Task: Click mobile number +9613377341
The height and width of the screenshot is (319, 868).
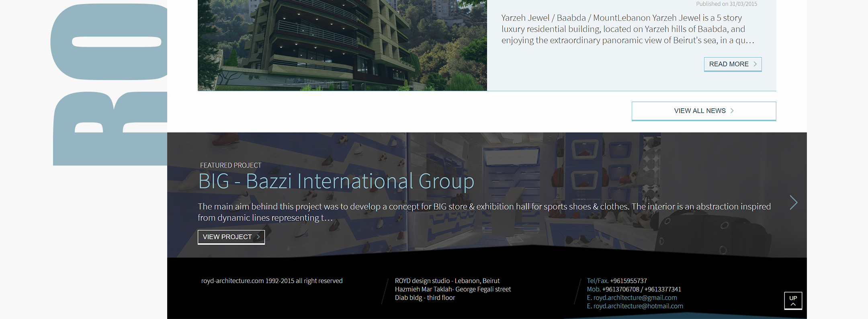Action: 663,289
